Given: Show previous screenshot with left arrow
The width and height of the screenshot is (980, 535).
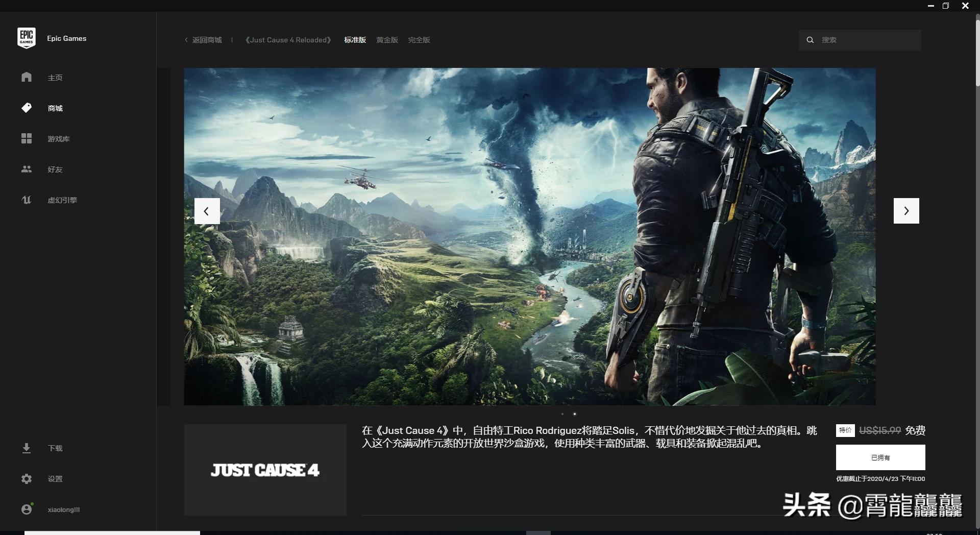Looking at the screenshot, I should (207, 211).
